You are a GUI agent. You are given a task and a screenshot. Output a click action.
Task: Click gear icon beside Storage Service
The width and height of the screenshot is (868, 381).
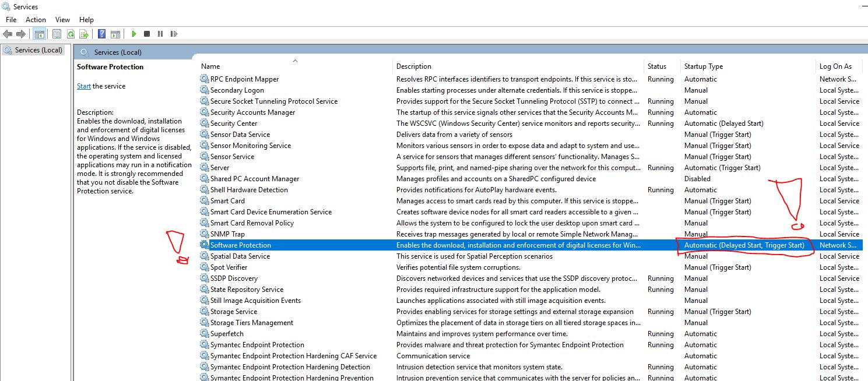(x=204, y=311)
